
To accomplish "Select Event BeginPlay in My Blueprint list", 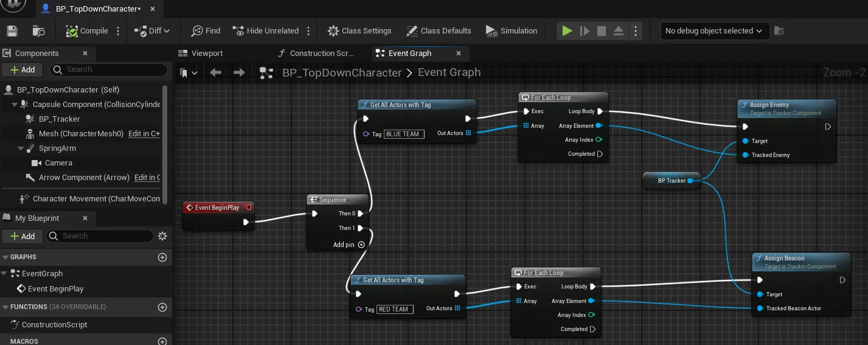I will point(55,289).
